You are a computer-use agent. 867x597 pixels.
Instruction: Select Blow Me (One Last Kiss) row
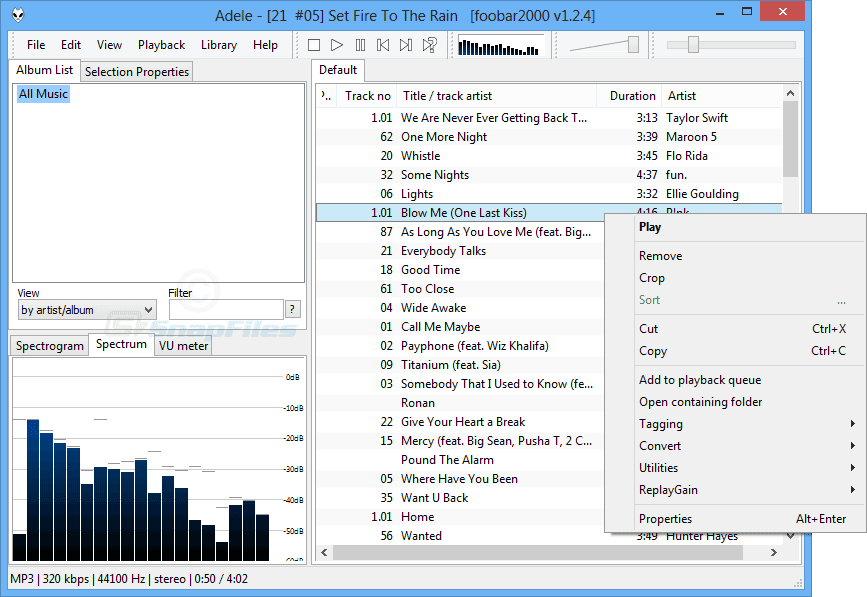461,213
